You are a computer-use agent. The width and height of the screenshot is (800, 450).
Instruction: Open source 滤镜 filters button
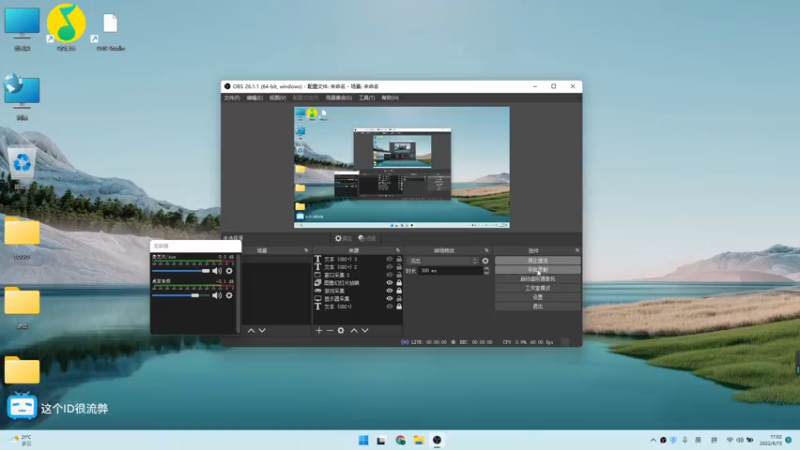tap(367, 238)
